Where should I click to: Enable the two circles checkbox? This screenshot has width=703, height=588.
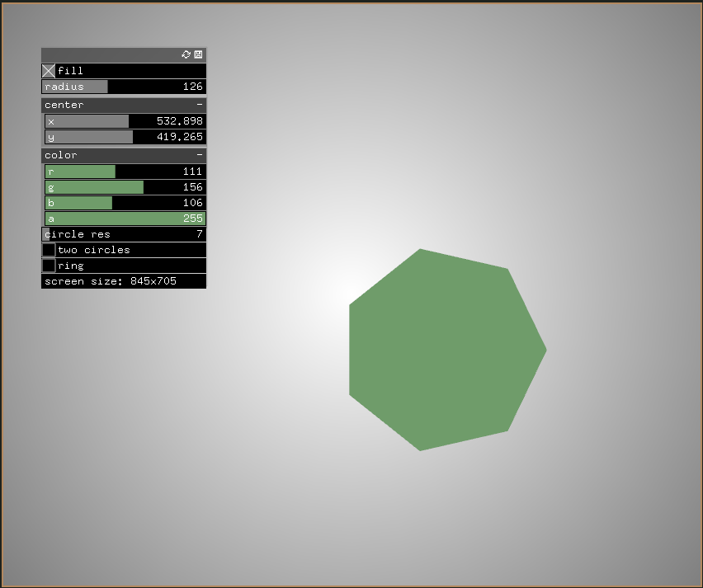[49, 250]
